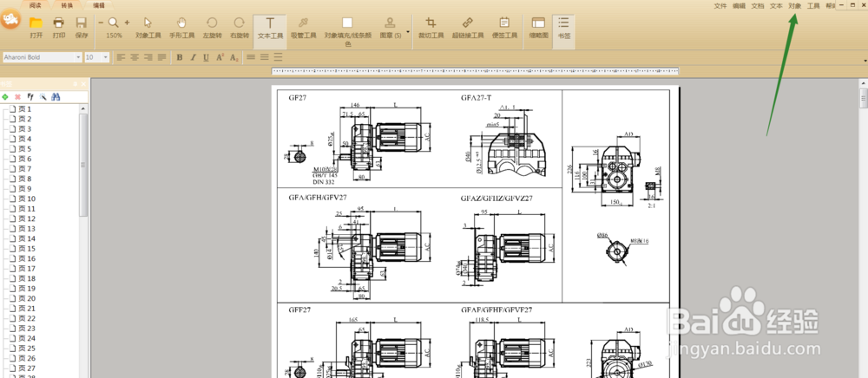Viewport: 868px width, 378px height.
Task: Open the 文本 menu
Action: pos(776,5)
